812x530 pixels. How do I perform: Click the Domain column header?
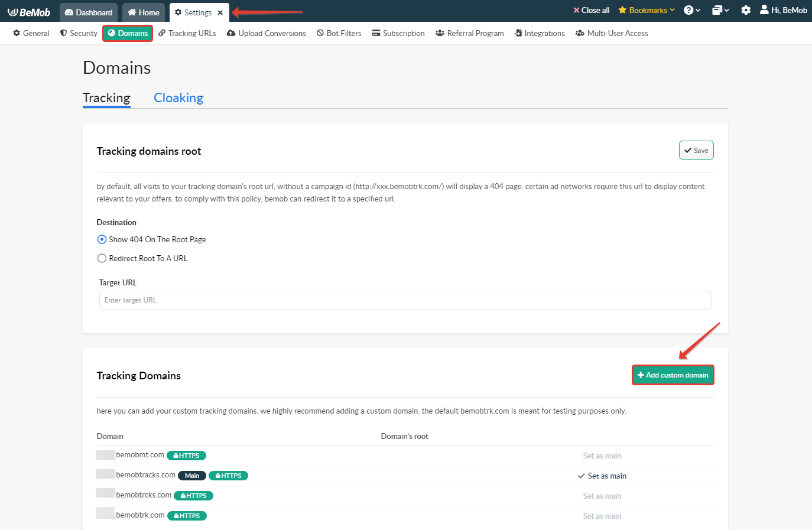coord(110,436)
